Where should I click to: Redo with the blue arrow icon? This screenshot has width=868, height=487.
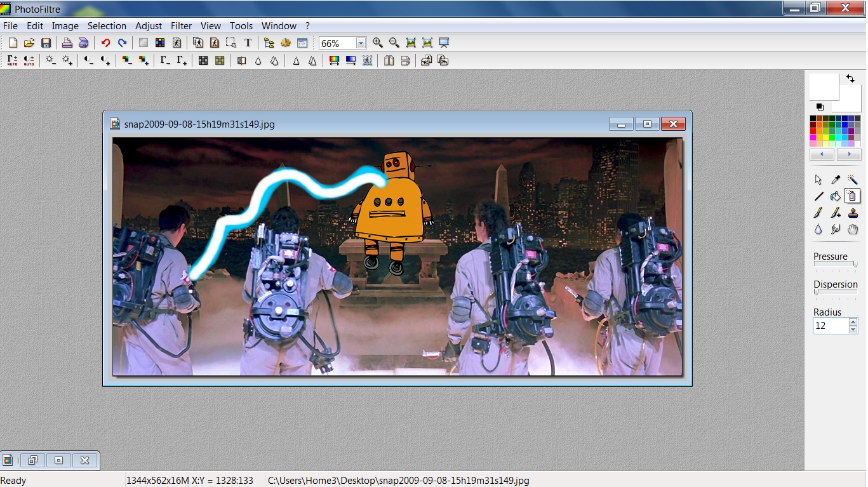click(122, 43)
